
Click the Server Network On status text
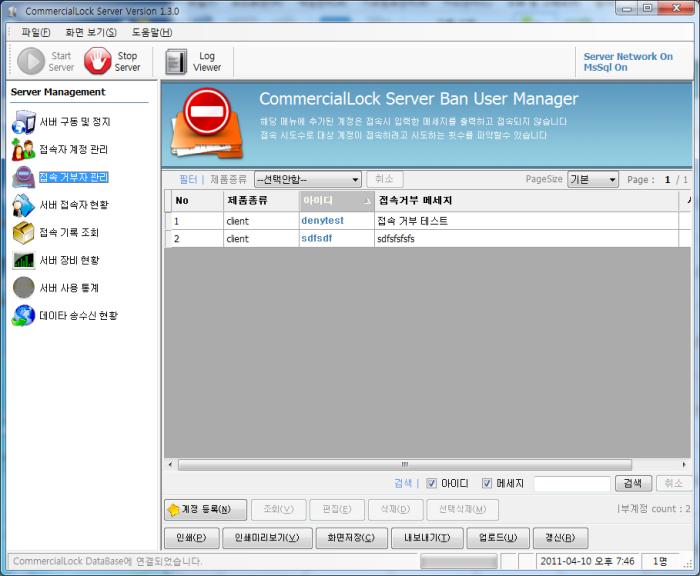[x=628, y=57]
